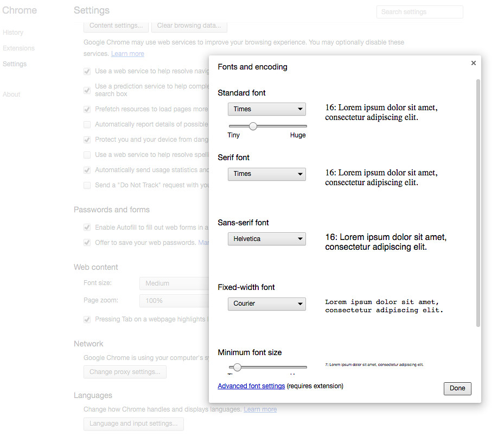Enable the resolve spelling errors web service checkbox
This screenshot has height=436, width=504.
click(87, 155)
